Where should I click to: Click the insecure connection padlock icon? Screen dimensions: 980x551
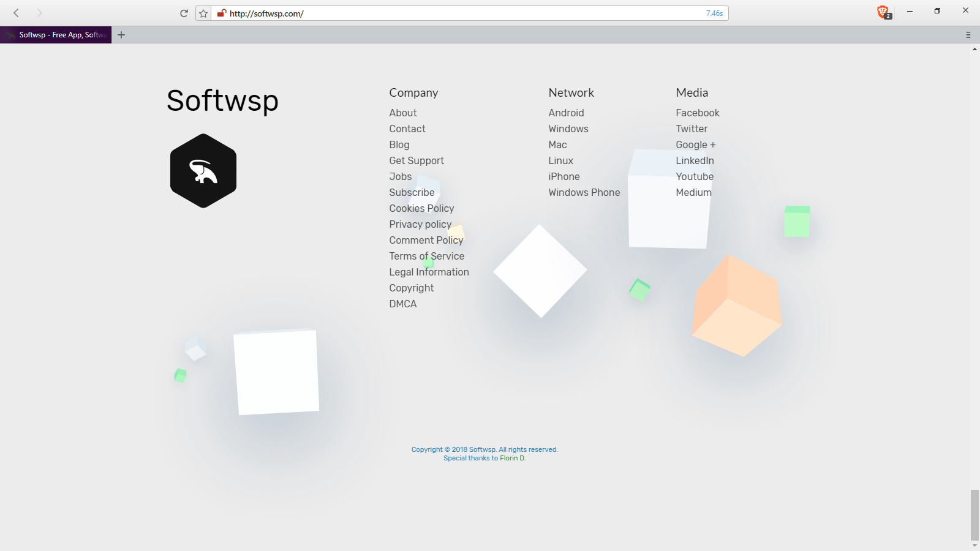coord(222,13)
